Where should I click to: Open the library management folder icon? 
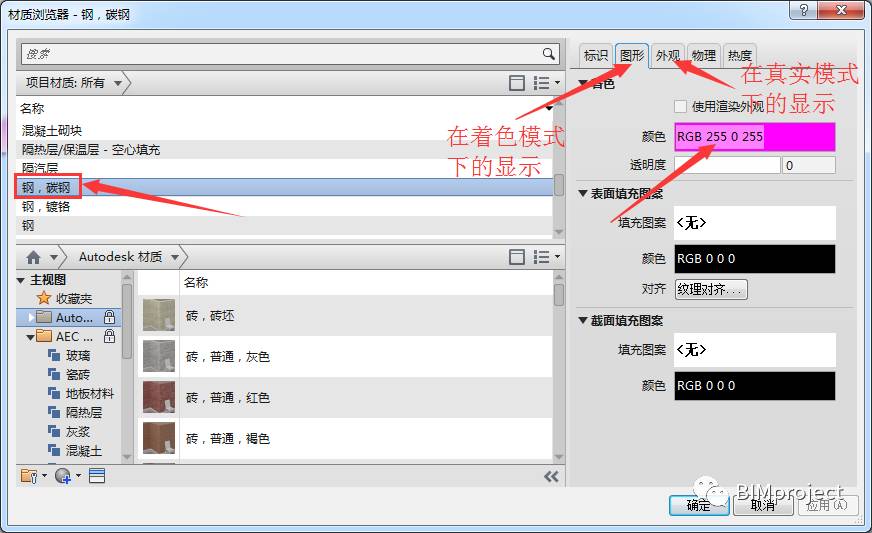29,476
